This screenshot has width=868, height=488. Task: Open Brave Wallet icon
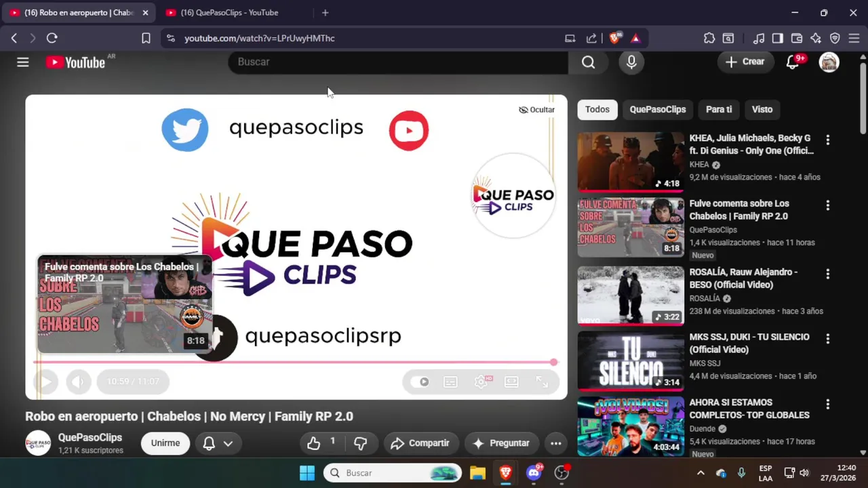[797, 39]
